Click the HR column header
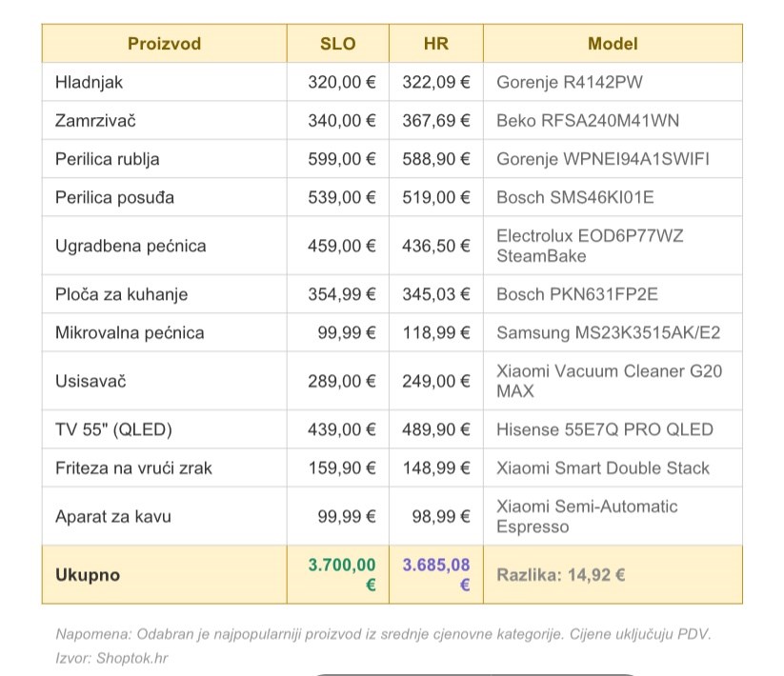This screenshot has width=784, height=676. click(435, 44)
